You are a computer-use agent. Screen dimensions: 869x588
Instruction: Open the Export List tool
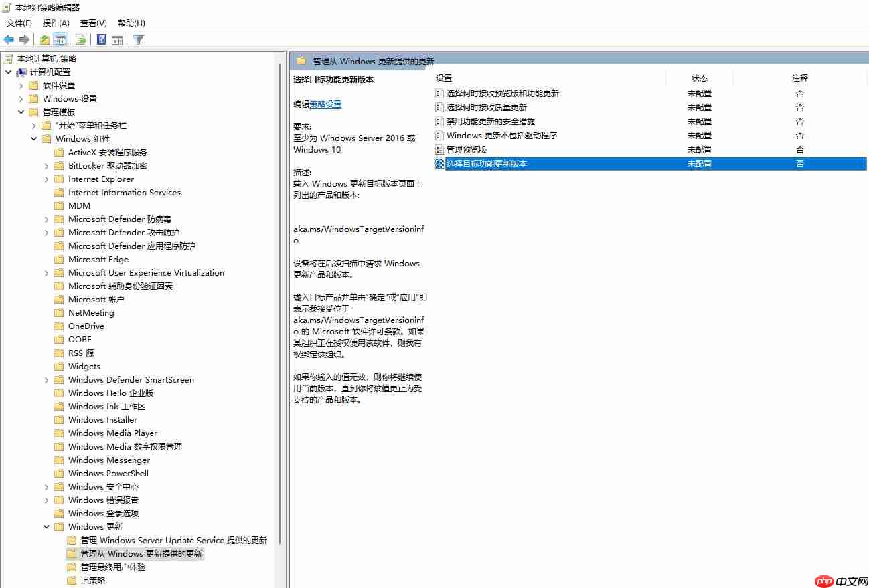click(80, 39)
